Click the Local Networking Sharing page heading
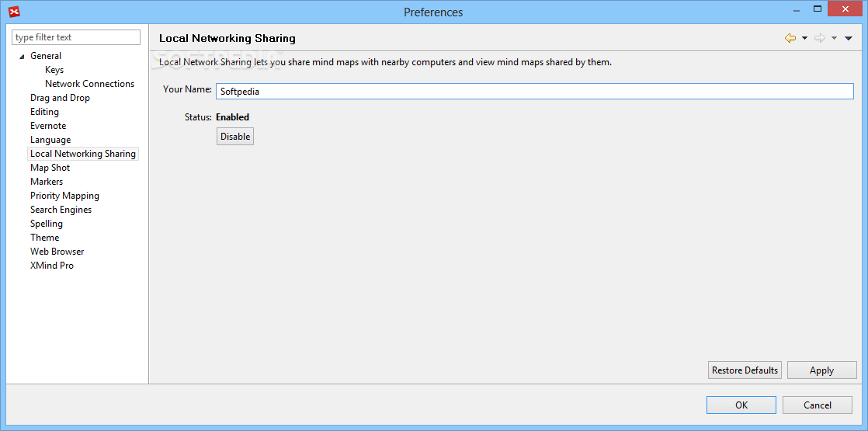 tap(227, 38)
